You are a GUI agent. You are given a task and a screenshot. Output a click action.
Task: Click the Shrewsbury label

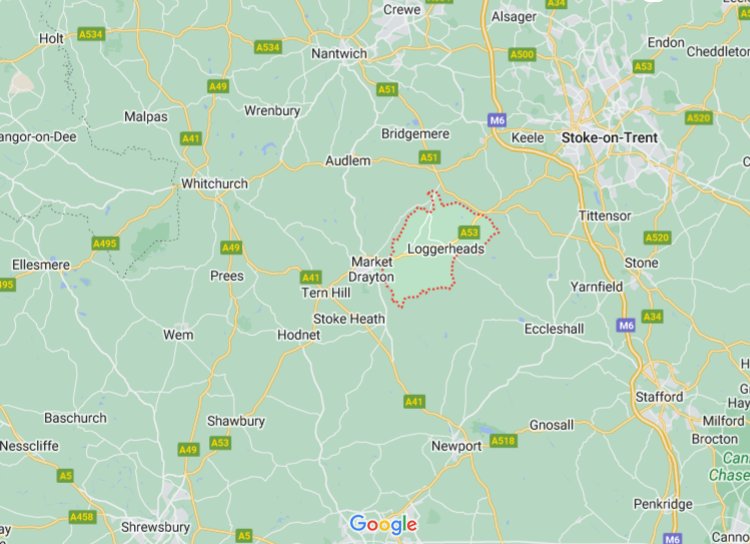(155, 527)
